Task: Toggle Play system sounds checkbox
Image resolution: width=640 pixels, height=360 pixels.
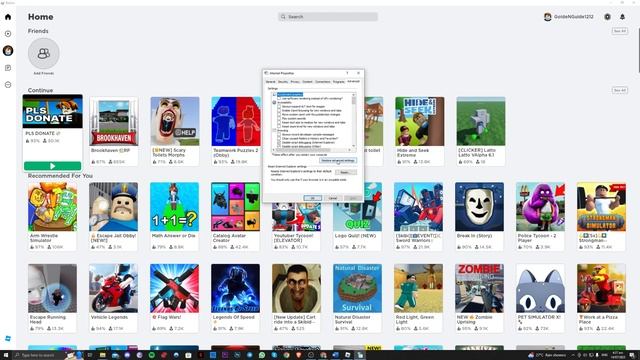Action: (279, 118)
